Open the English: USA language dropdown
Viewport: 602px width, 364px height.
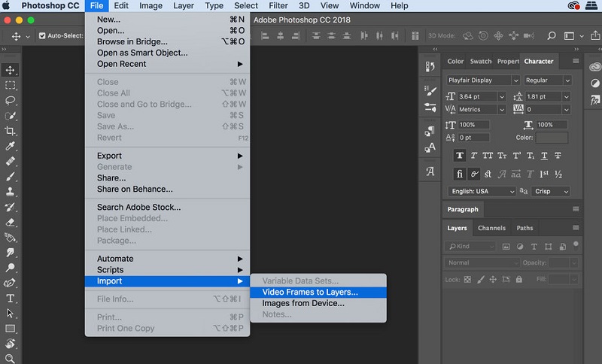[x=482, y=191]
